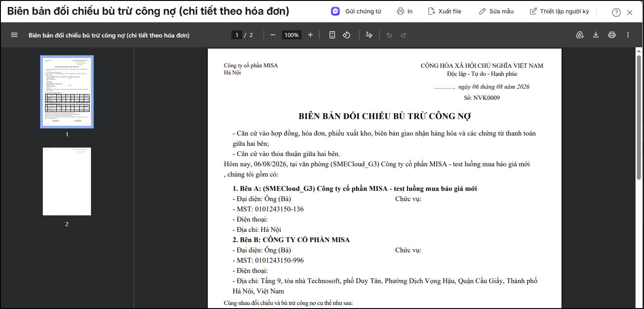
Task: Click the MST 0101243150-136 line
Action: [268, 209]
